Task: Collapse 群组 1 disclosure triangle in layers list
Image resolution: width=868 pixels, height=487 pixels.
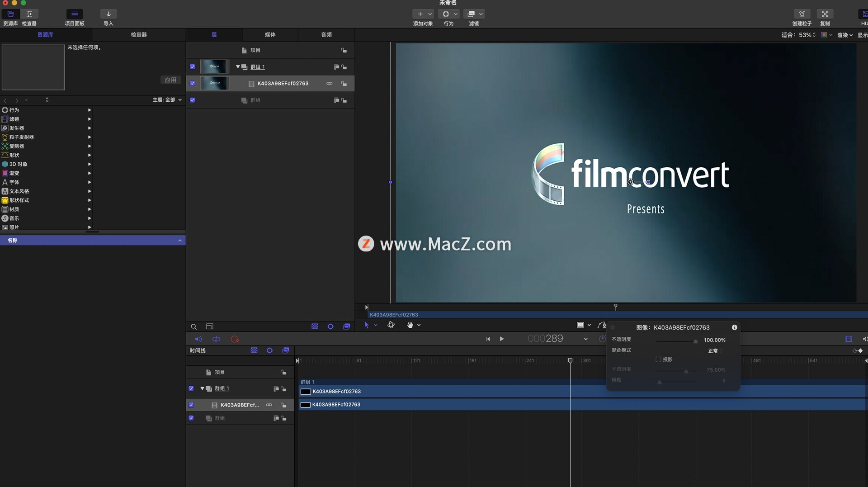Action: [238, 67]
